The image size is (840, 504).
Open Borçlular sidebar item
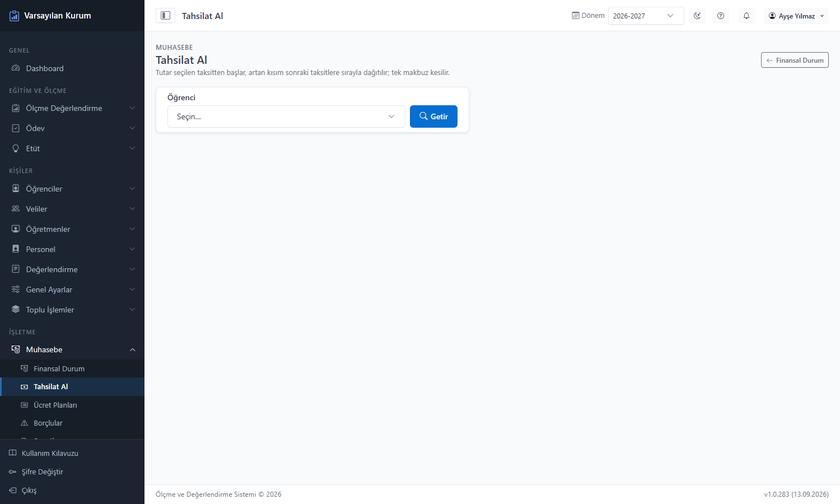(x=72, y=423)
